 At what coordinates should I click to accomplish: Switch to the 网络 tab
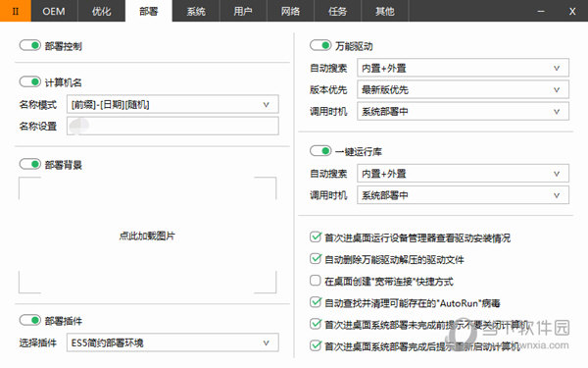(x=291, y=11)
